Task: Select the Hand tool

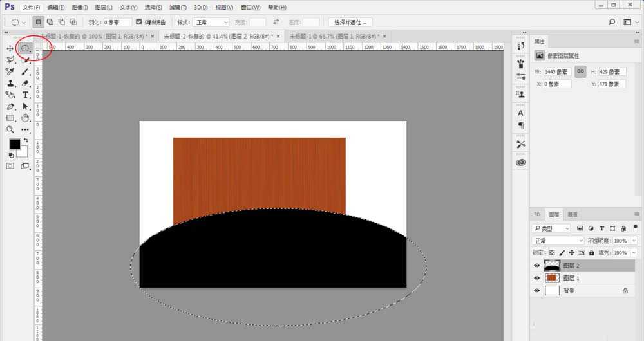Action: coord(26,118)
